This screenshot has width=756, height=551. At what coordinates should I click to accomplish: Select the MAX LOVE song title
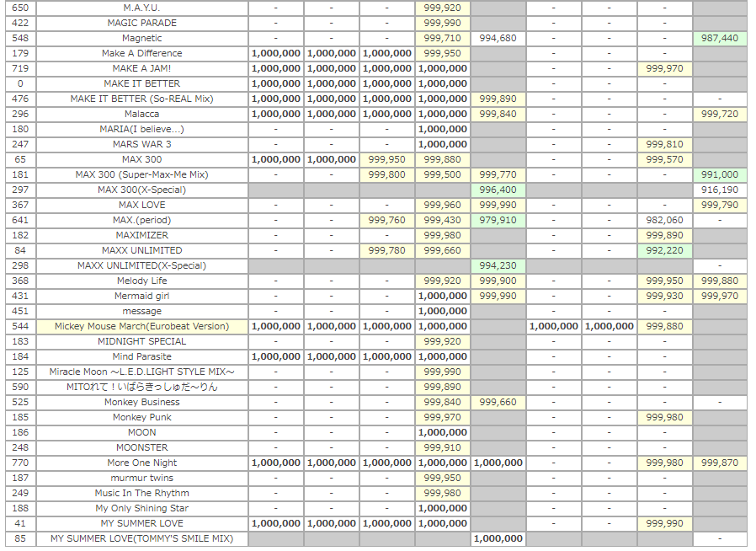[x=141, y=205]
